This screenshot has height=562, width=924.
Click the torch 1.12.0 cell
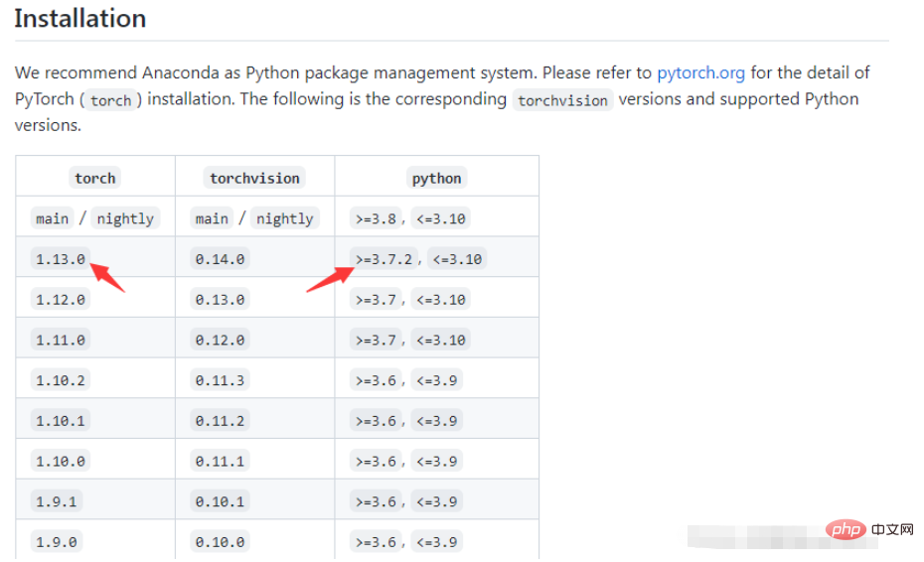(61, 299)
